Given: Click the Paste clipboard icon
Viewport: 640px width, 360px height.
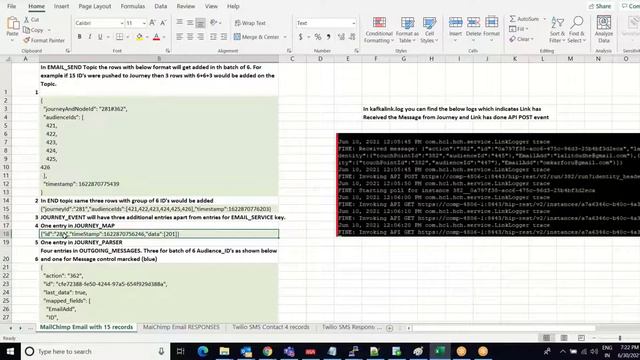Looking at the screenshot, I should tap(12, 24).
